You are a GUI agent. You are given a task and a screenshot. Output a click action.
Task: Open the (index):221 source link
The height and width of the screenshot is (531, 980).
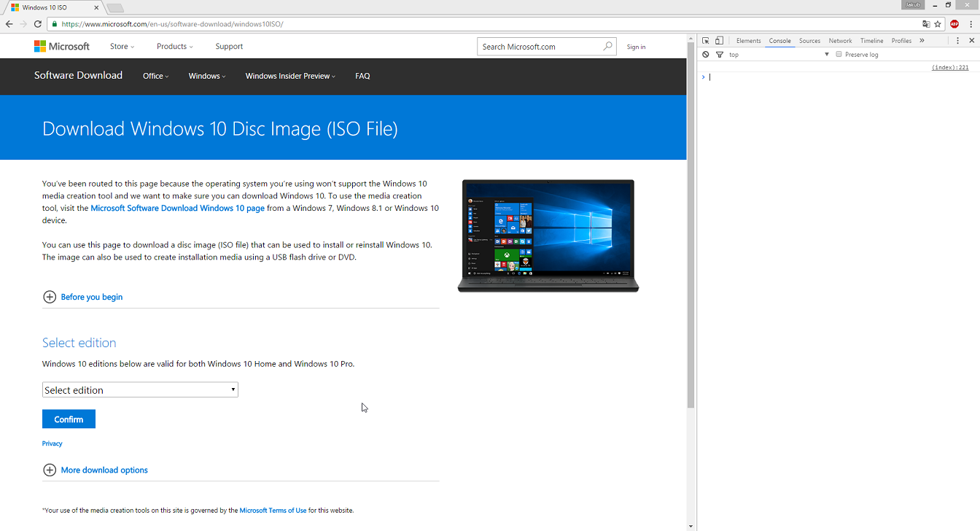point(950,67)
